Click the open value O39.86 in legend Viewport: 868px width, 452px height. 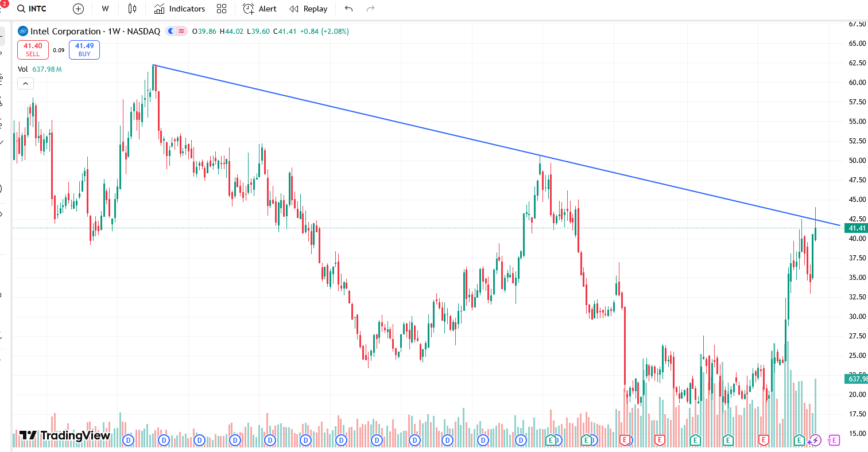[x=204, y=32]
